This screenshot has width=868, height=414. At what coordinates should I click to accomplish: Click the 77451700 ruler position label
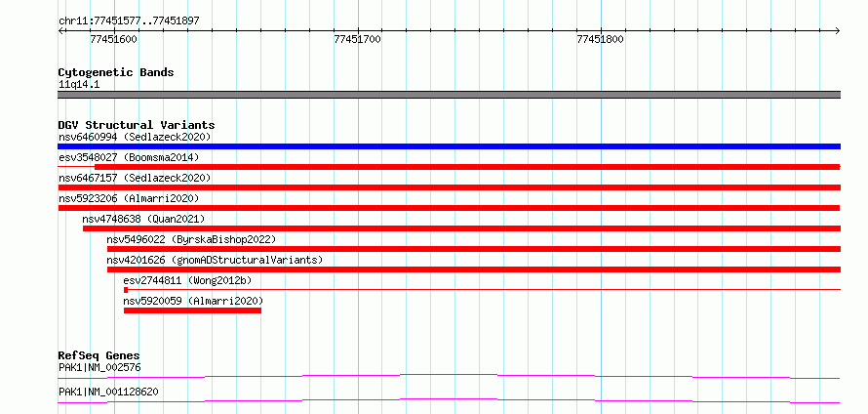click(358, 39)
